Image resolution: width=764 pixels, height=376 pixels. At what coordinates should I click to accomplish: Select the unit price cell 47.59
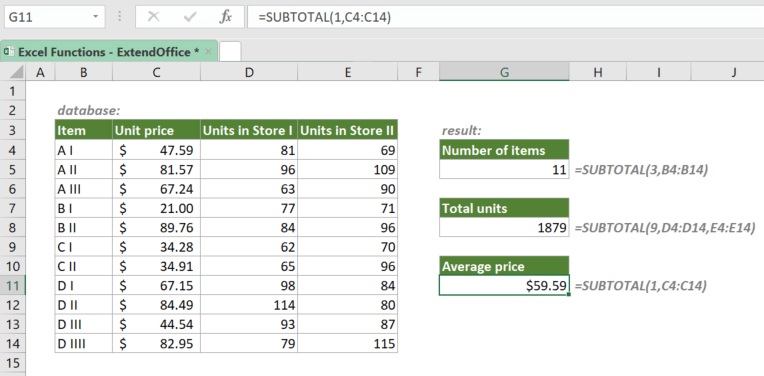156,150
